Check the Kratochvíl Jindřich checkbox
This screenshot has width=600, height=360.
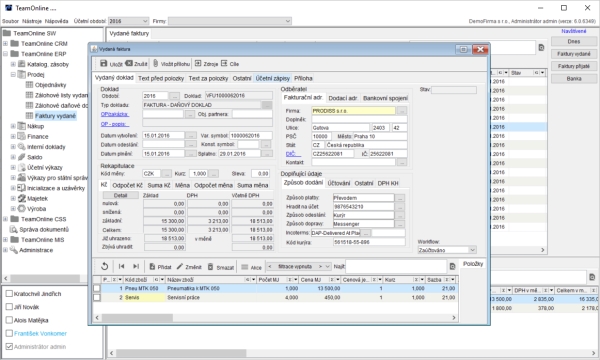[9, 293]
